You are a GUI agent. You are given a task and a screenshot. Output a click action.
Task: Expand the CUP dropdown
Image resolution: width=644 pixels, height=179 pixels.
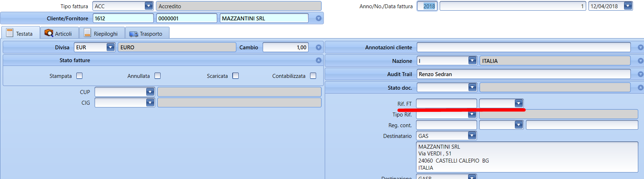(x=150, y=92)
